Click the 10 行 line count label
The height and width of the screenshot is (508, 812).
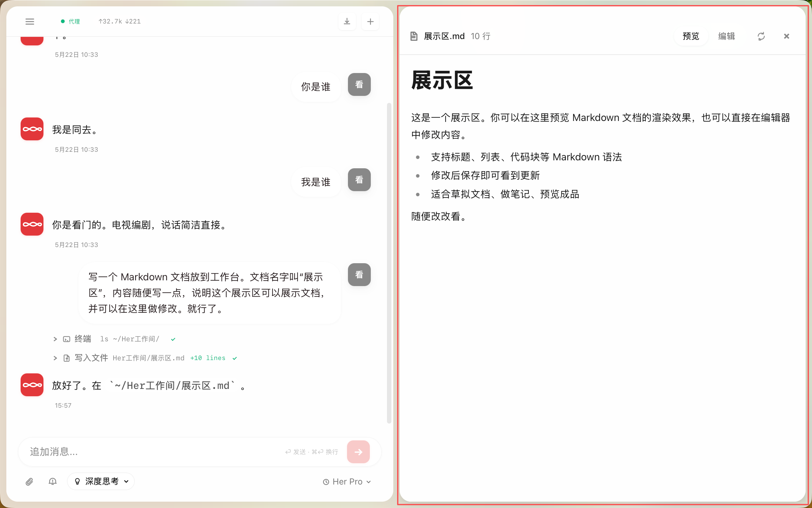click(x=481, y=36)
